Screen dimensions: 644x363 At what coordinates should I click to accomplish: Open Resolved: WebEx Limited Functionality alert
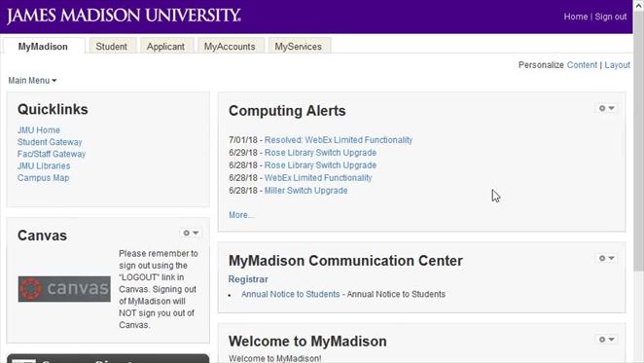pos(339,140)
